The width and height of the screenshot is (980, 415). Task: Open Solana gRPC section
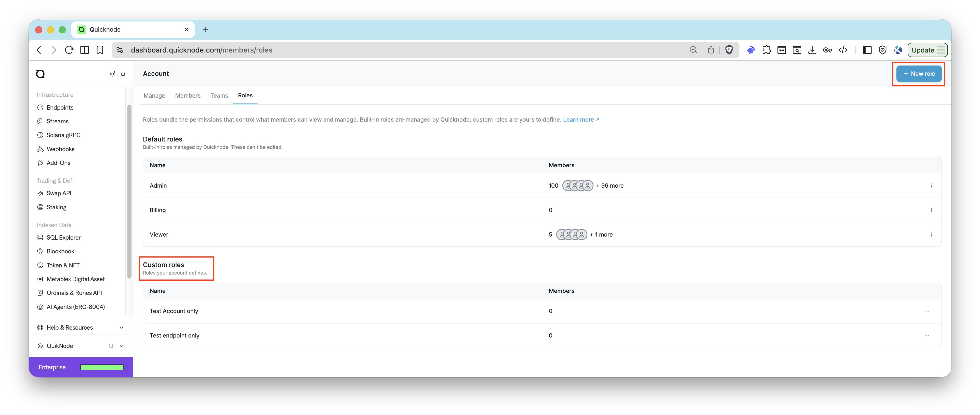click(59, 135)
